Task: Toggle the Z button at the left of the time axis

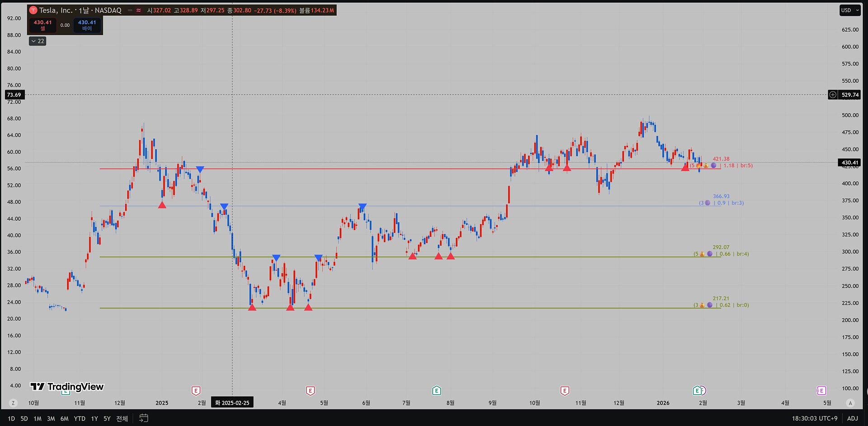Action: (13, 403)
